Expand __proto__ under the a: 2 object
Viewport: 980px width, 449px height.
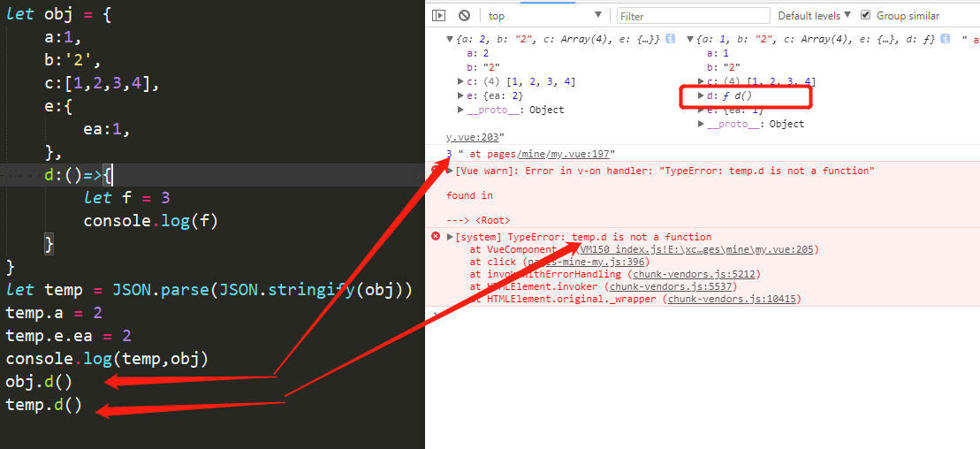tap(461, 110)
